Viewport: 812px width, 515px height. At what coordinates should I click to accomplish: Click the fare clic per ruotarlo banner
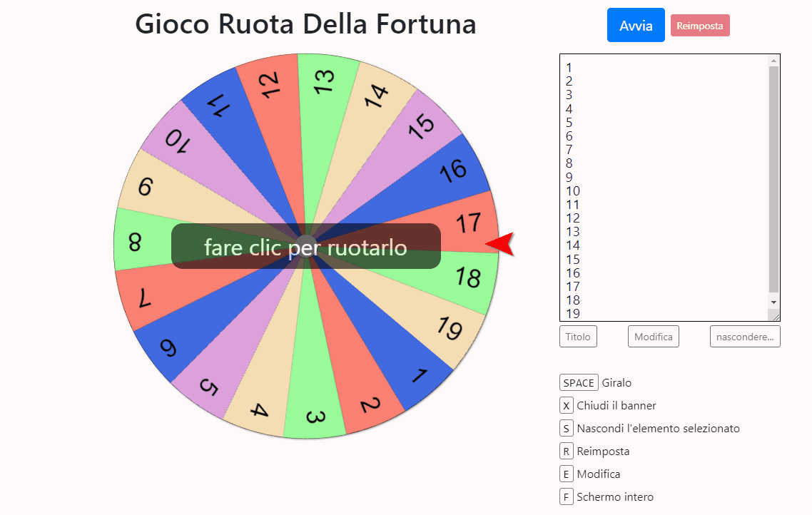click(306, 246)
